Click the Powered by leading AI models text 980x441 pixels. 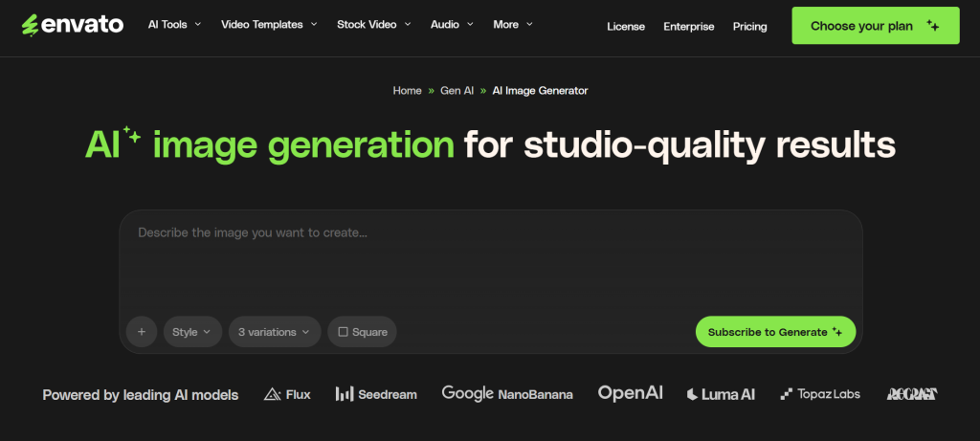click(141, 395)
